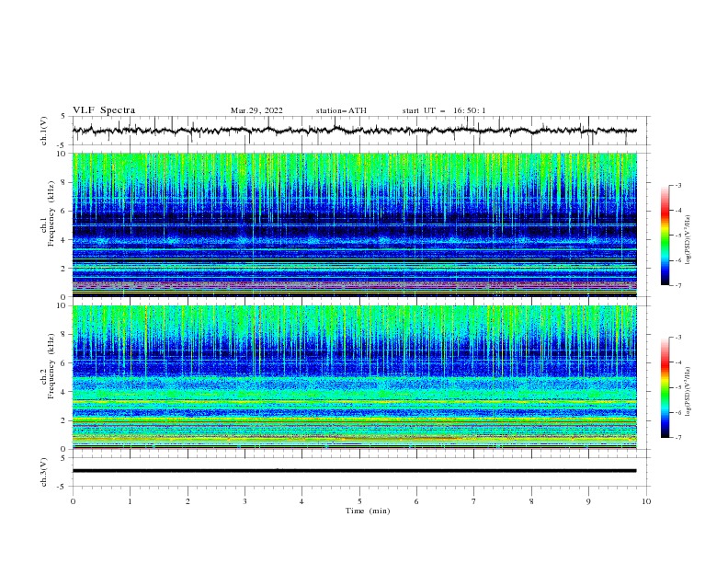This screenshot has width=728, height=563.
Task: Click the ch.2 PSD color bar
Action: pyautogui.click(x=665, y=387)
